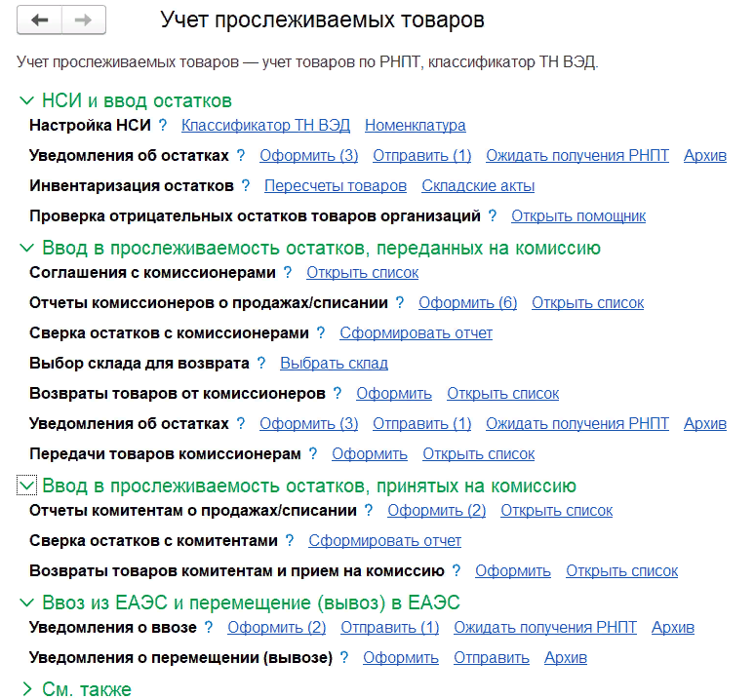Viewport: 755px width, 700px height.
Task: Click Выбрать склад link
Action: pyautogui.click(x=334, y=364)
